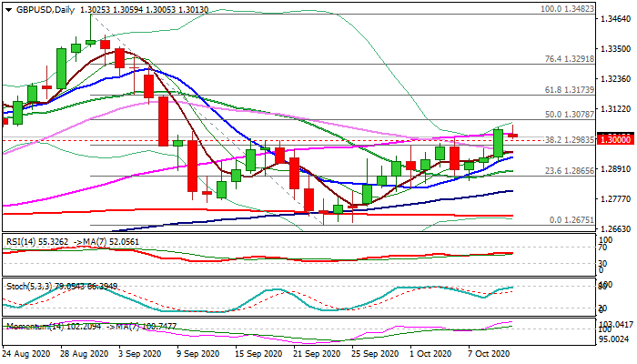The height and width of the screenshot is (364, 637).
Task: Click the latest small red candle
Action: [x=512, y=136]
